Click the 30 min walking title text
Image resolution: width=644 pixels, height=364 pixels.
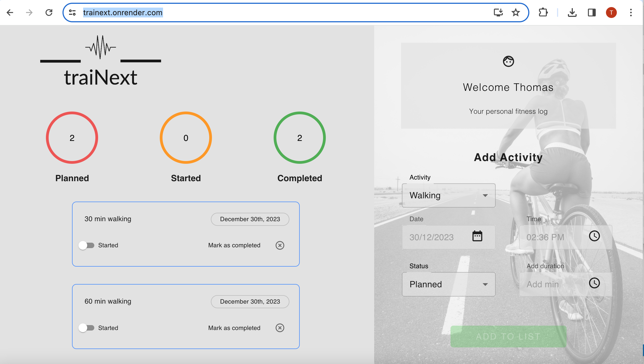[108, 219]
